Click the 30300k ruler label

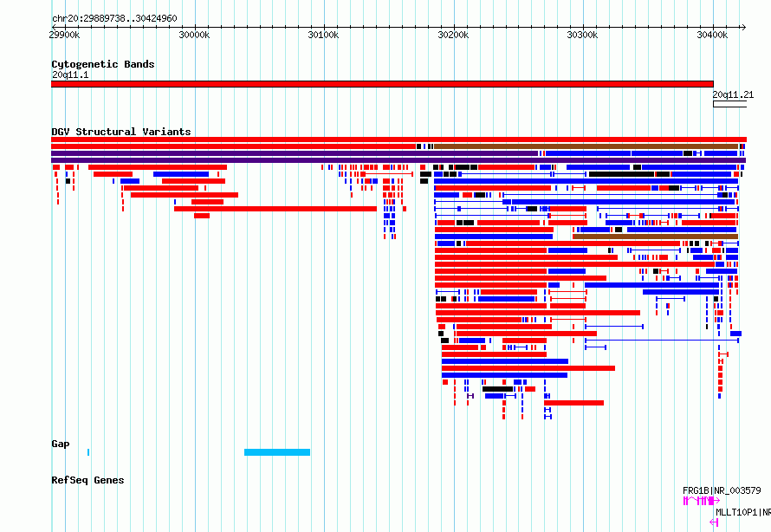583,35
